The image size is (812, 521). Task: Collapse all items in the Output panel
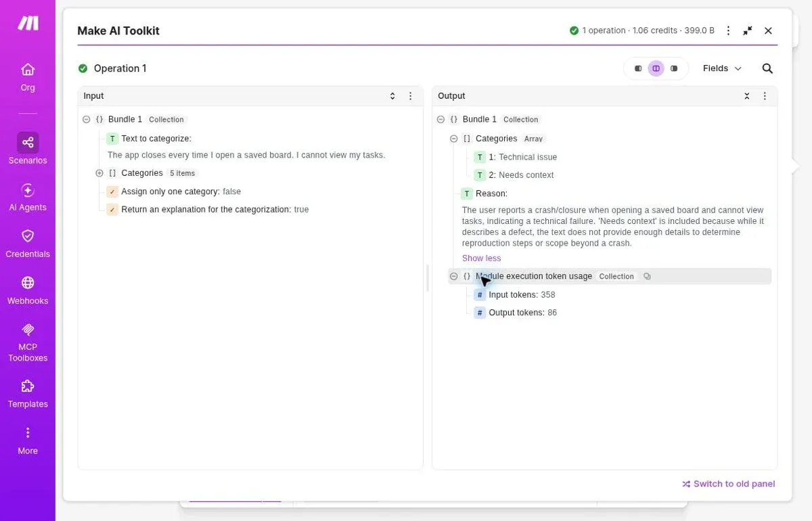pos(747,96)
